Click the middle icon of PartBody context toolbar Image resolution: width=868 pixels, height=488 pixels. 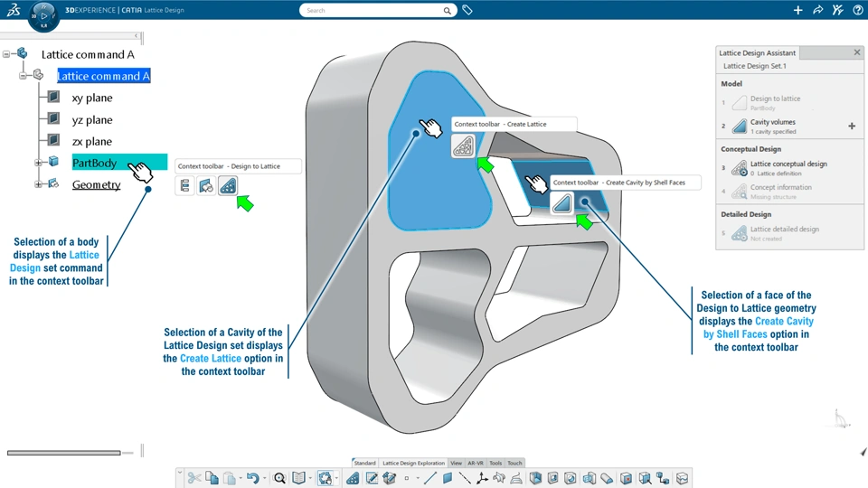pyautogui.click(x=206, y=186)
